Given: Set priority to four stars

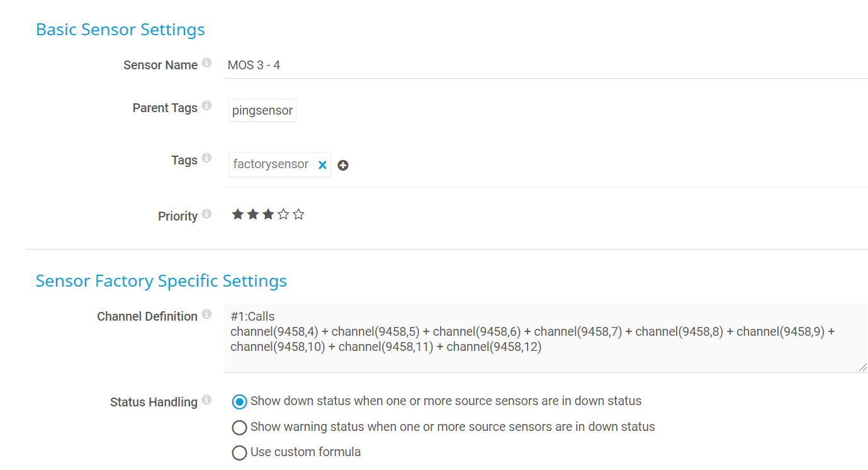Looking at the screenshot, I should pyautogui.click(x=283, y=215).
